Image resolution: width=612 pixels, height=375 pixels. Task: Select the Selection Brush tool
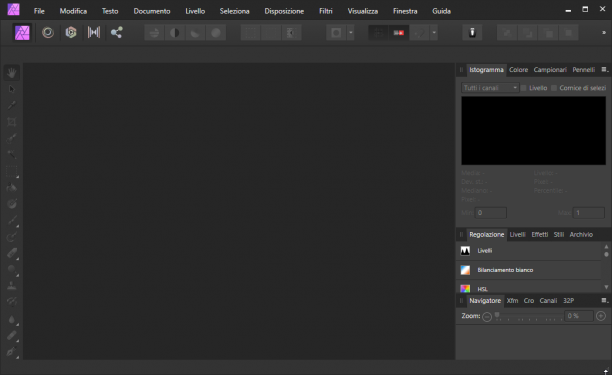[12, 138]
